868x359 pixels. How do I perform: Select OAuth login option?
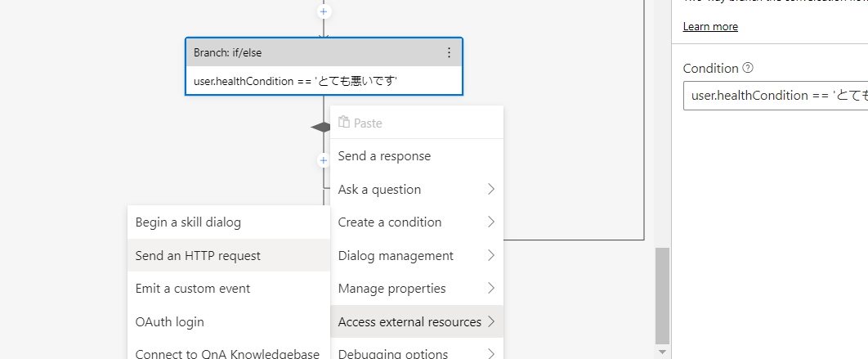click(170, 322)
